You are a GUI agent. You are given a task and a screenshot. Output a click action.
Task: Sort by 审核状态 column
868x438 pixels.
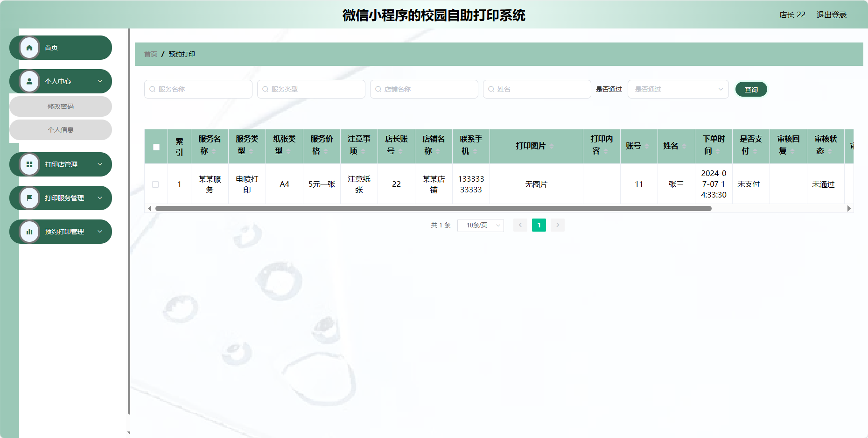(x=830, y=151)
